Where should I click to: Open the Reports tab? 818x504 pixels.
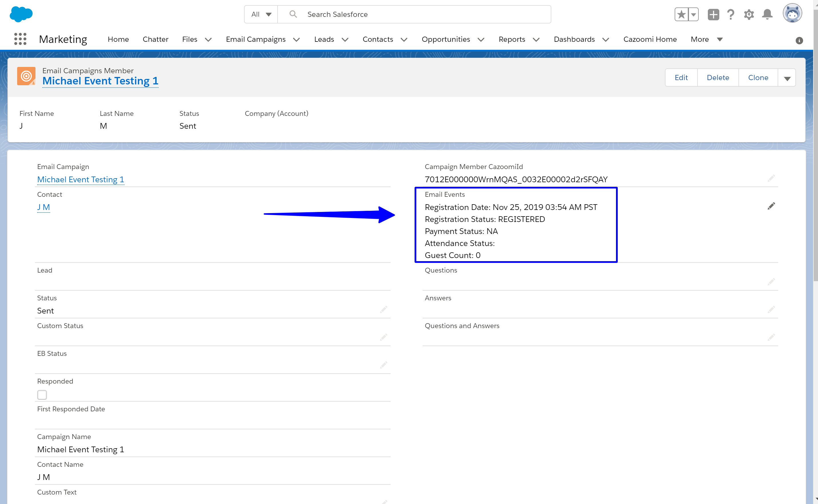click(512, 39)
